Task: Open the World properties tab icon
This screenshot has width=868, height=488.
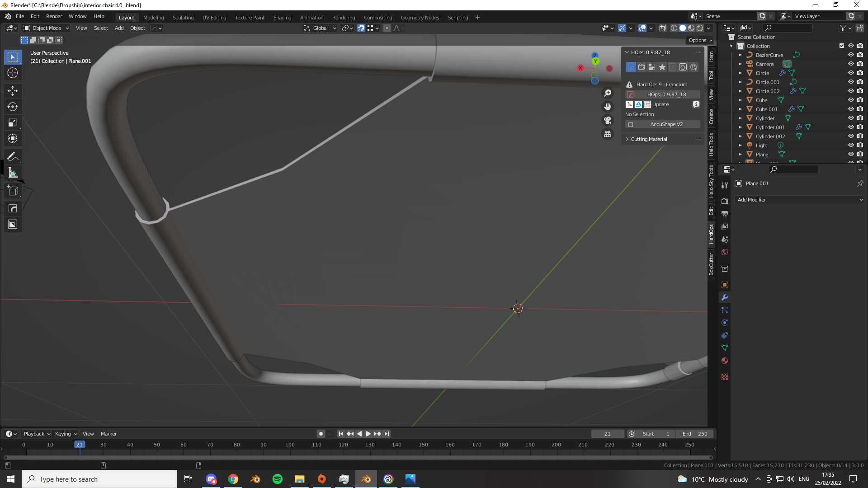Action: 725,252
